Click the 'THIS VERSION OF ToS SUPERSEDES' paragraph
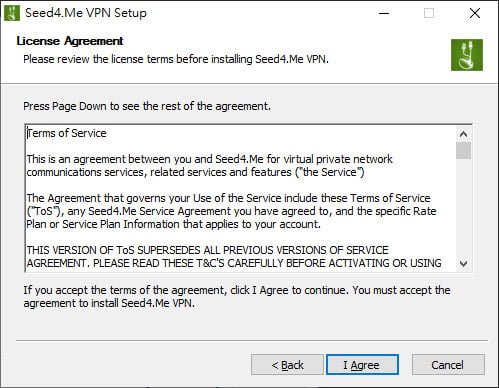The image size is (499, 388). pos(234,257)
